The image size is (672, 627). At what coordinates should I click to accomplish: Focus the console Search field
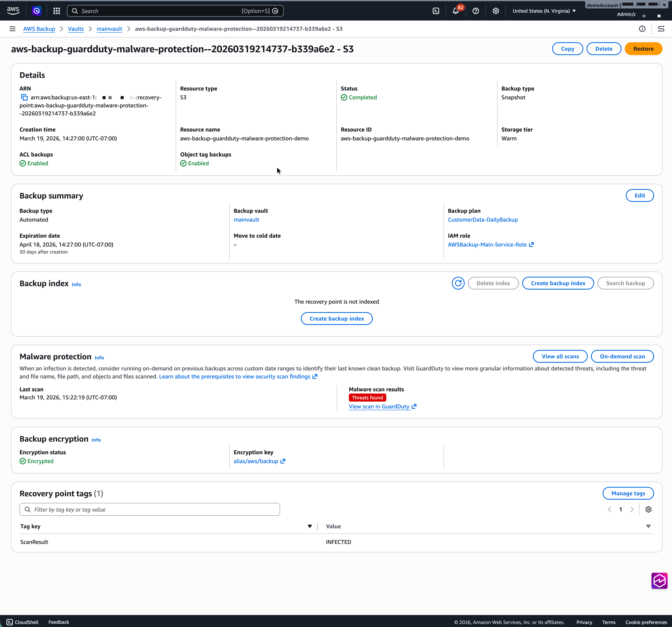click(175, 11)
